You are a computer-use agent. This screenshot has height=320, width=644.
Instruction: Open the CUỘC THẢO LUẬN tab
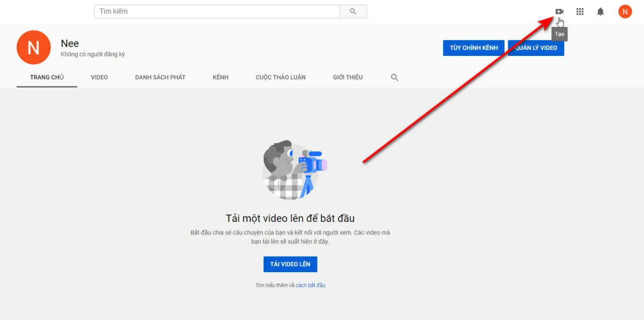coord(280,77)
